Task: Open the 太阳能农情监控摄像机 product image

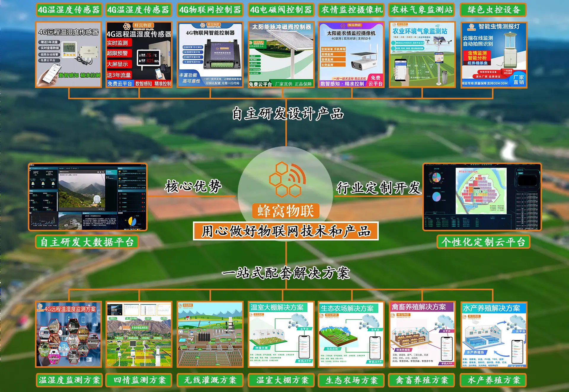Action: [351, 54]
